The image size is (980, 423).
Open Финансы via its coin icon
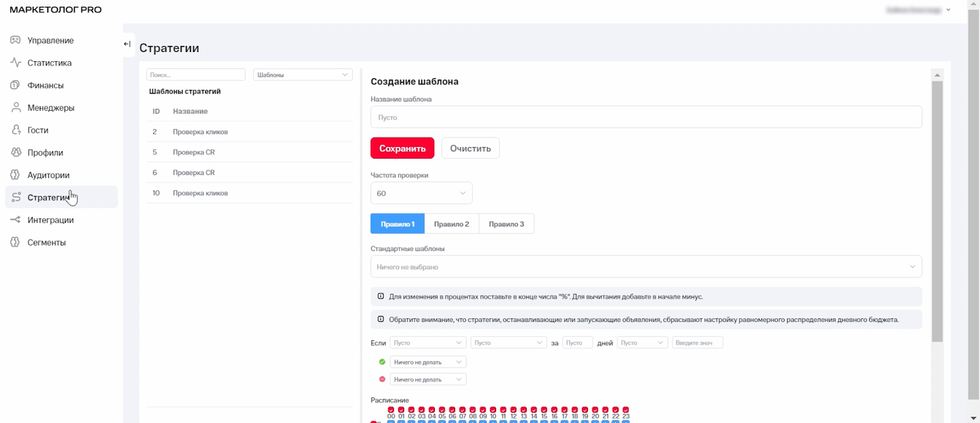tap(15, 85)
